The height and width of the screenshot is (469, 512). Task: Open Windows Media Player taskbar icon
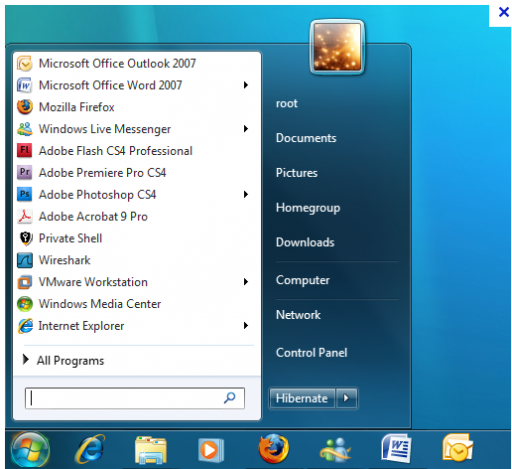pyautogui.click(x=211, y=450)
